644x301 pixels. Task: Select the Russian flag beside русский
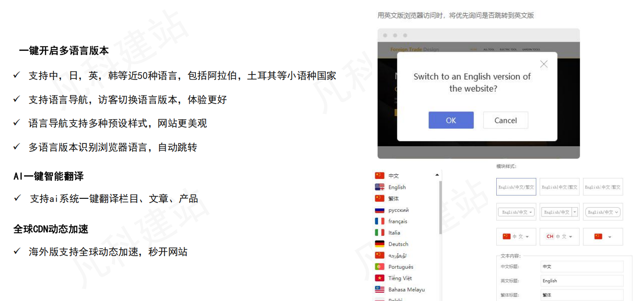tap(379, 210)
